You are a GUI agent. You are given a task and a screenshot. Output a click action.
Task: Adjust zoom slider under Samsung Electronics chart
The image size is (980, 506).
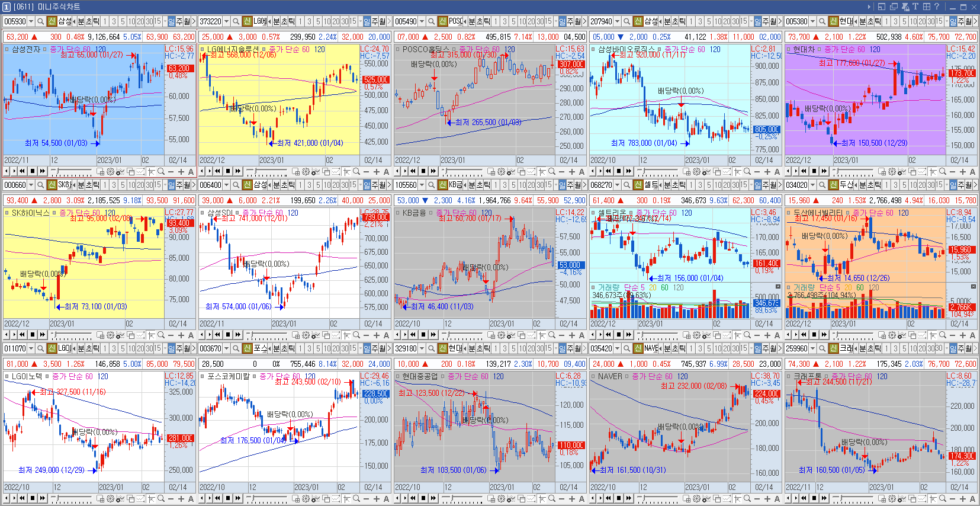(x=58, y=171)
